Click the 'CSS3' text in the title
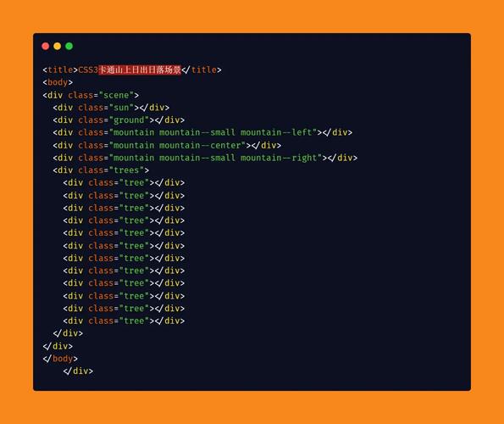The image size is (504, 424). click(x=88, y=70)
